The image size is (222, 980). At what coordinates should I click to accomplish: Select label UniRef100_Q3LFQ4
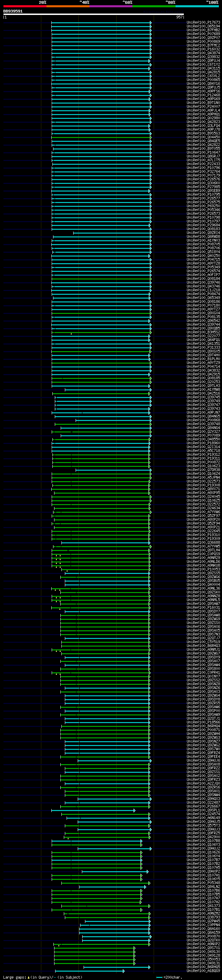click(203, 125)
